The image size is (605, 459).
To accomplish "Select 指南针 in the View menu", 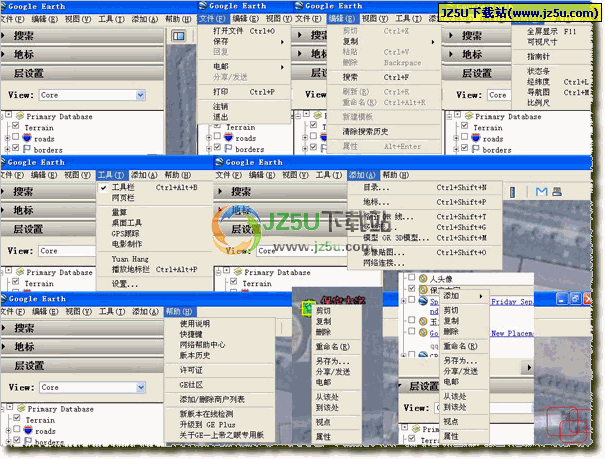I will pos(538,57).
